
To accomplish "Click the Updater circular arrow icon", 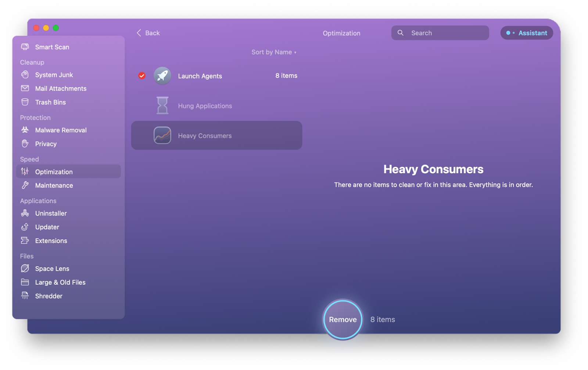I will click(25, 227).
